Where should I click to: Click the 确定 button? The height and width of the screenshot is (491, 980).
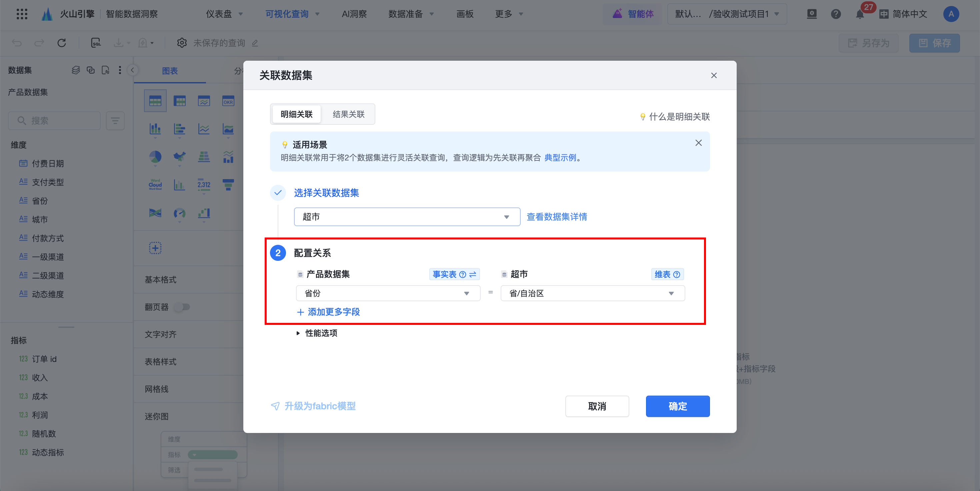pyautogui.click(x=677, y=406)
